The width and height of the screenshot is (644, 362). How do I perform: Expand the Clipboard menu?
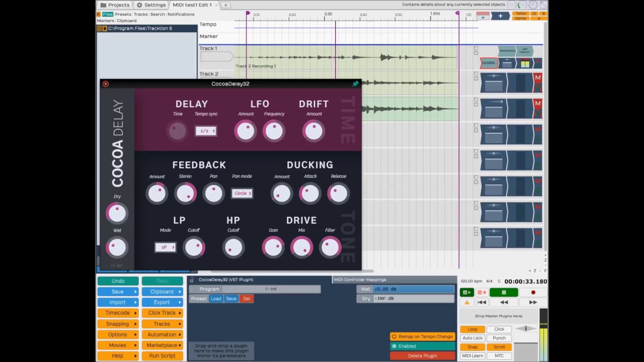(x=162, y=292)
